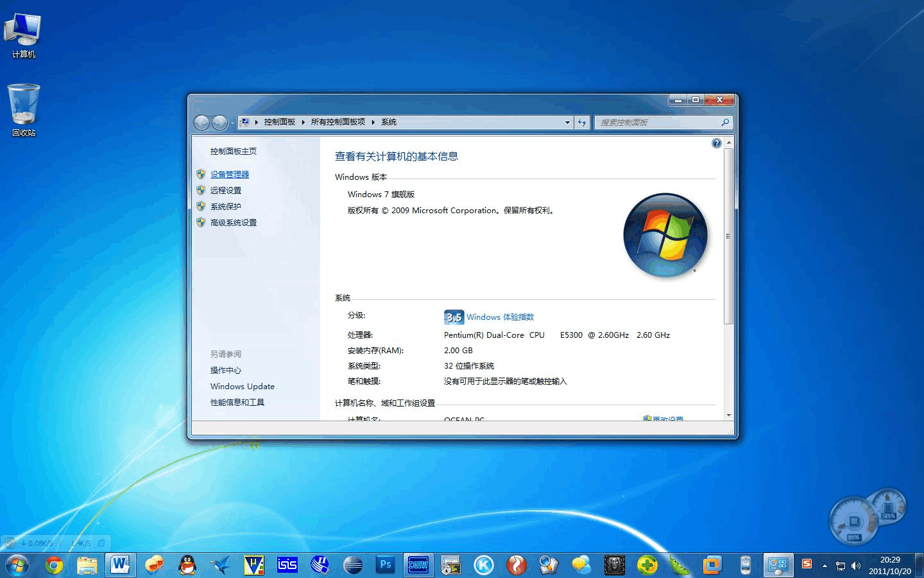Go back with the Back arrow button
Screen dimensions: 924x578
[x=201, y=122]
